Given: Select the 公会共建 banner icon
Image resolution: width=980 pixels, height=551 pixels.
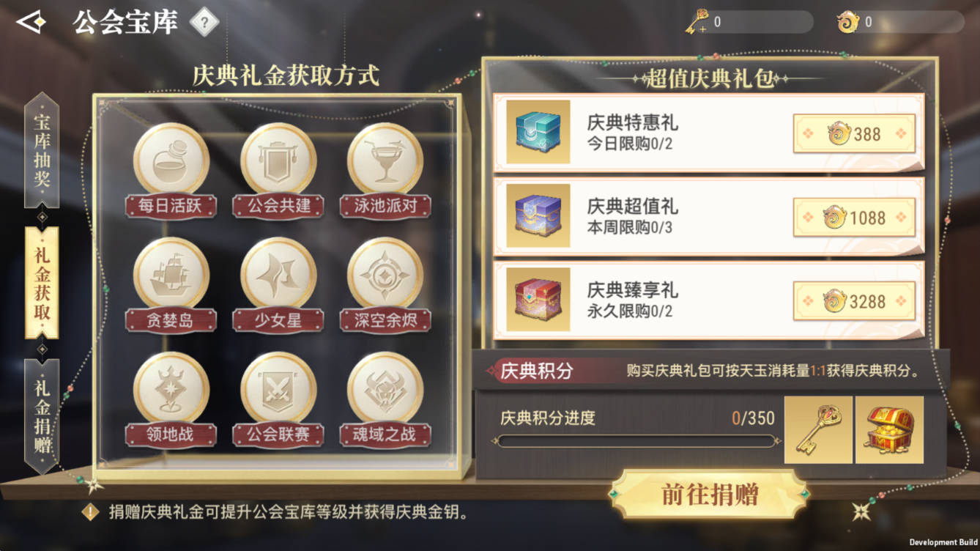Looking at the screenshot, I should point(278,160).
